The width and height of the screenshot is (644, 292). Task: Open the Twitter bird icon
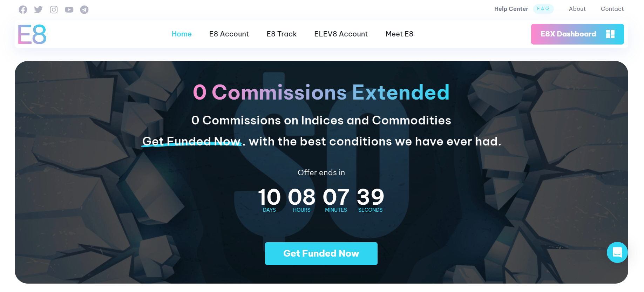coord(38,9)
